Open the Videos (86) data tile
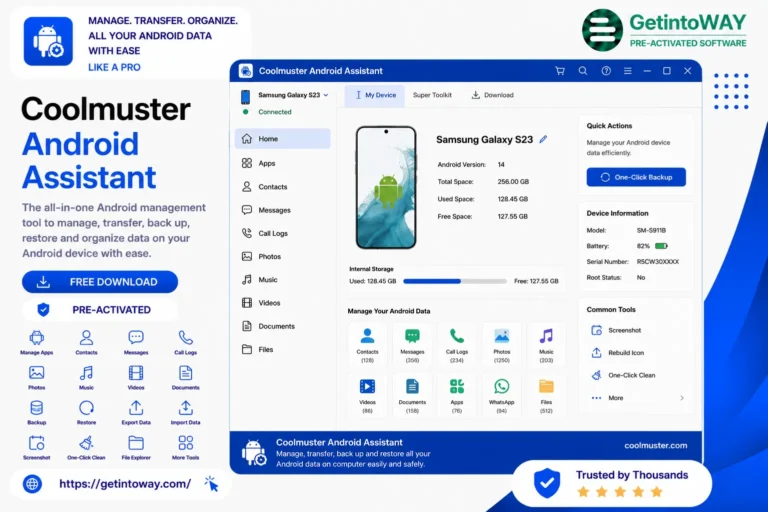This screenshot has width=768, height=512. (367, 395)
